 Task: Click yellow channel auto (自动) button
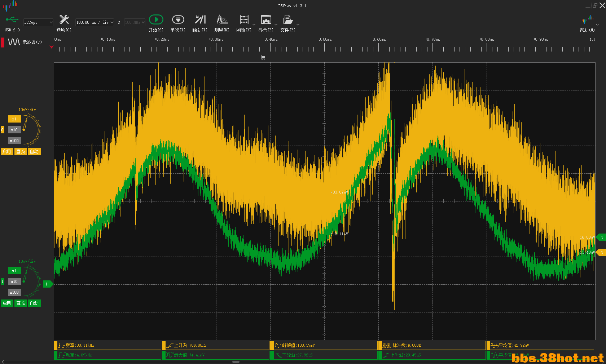coord(34,151)
